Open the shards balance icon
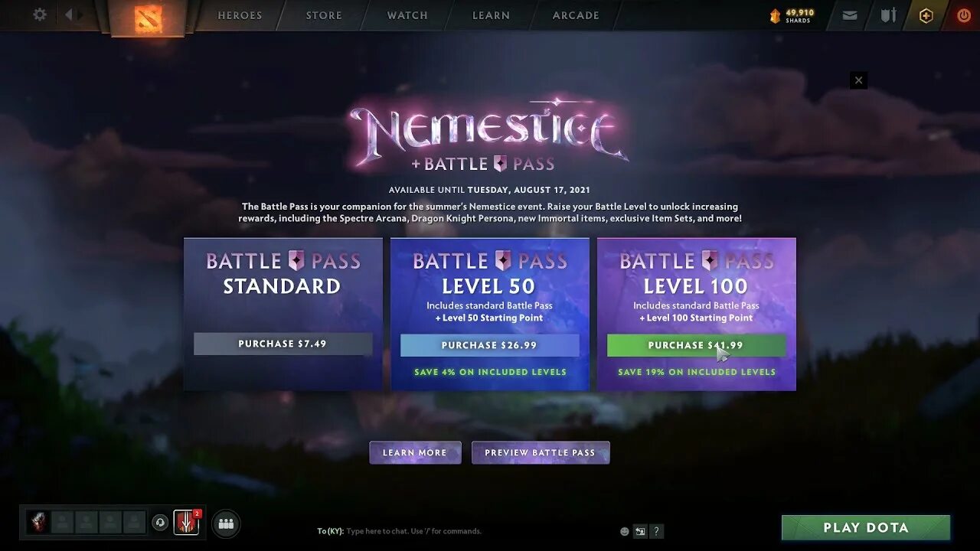Viewport: 980px width, 551px height. click(x=774, y=15)
